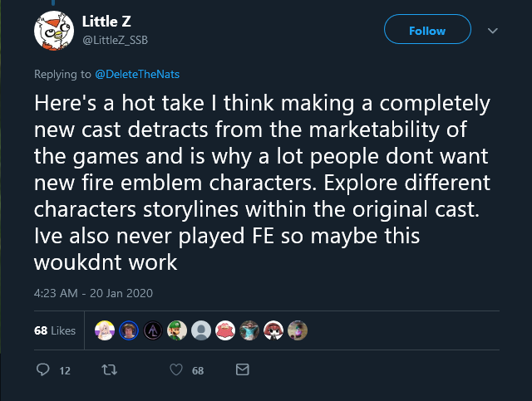Like the tweet with heart icon
Screen dimensions: 532x401
pyautogui.click(x=176, y=369)
